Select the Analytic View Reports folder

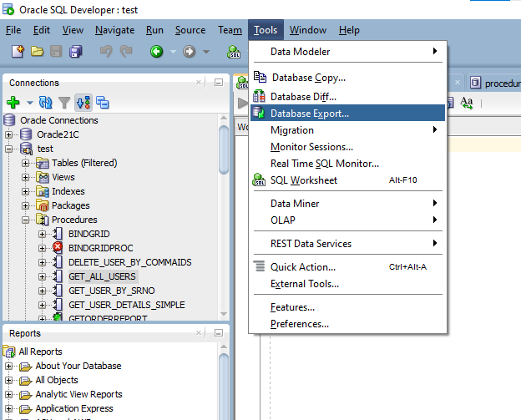(x=78, y=394)
